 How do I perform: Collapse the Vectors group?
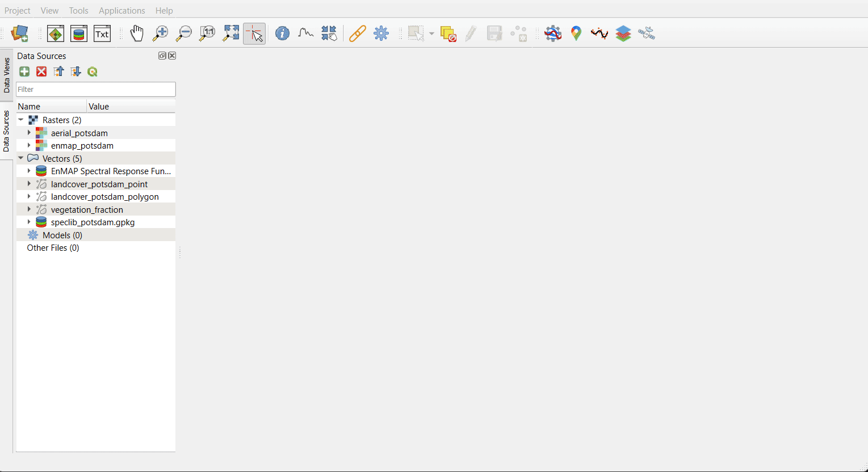[21, 158]
